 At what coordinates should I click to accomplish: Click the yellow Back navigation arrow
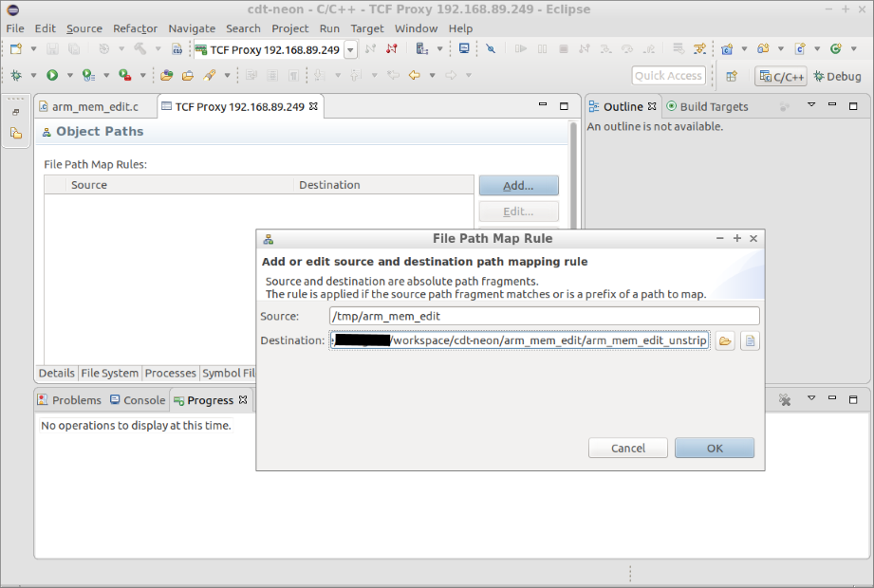414,75
